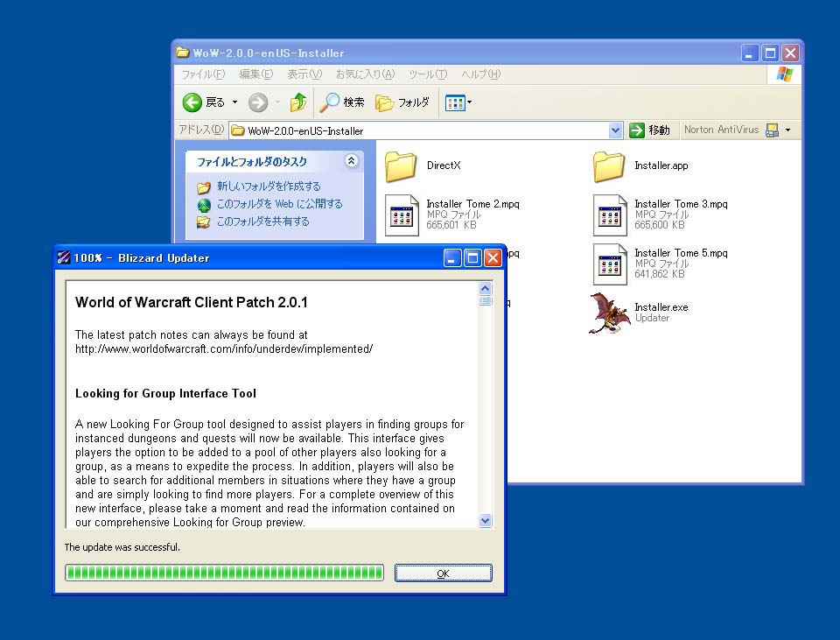Select Installer Tome 5.mpq file icon
Viewport: 840px width, 640px height.
pos(610,264)
